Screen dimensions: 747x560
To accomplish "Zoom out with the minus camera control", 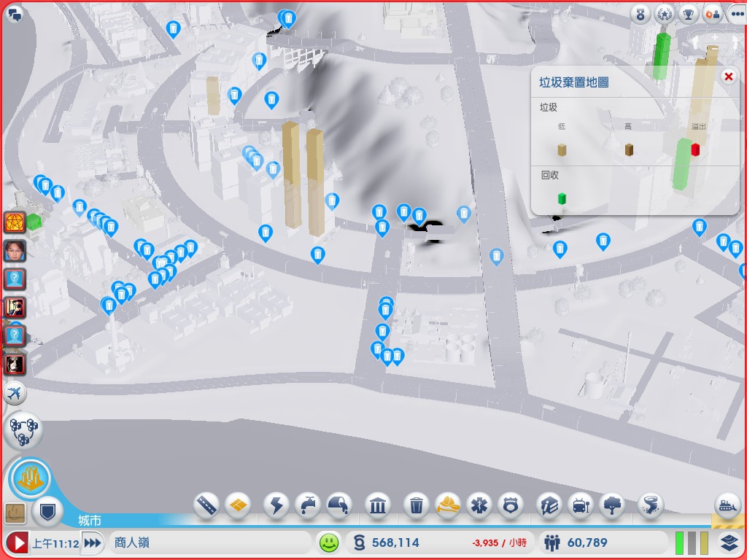I will [715, 49].
